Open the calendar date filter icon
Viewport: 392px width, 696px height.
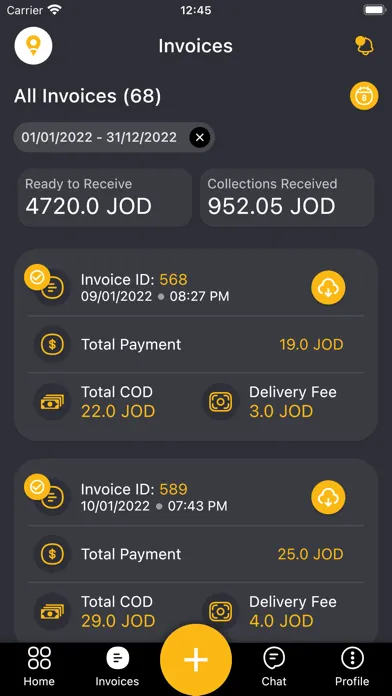tap(364, 95)
